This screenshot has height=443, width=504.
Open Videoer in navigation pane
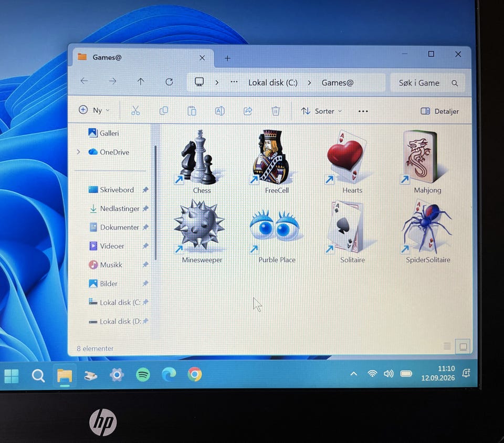click(106, 246)
